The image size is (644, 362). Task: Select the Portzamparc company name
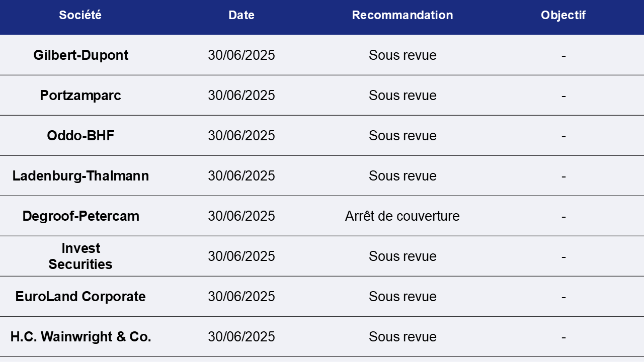[80, 96]
